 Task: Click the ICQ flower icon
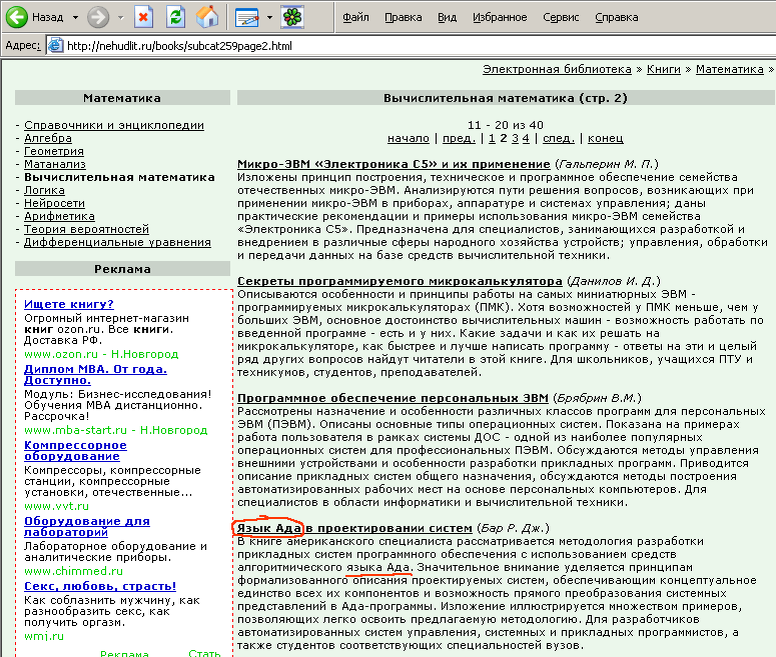(x=292, y=17)
